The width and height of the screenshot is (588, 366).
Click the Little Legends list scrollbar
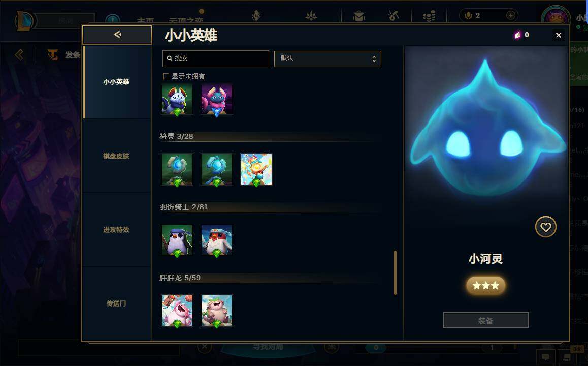[x=395, y=272]
